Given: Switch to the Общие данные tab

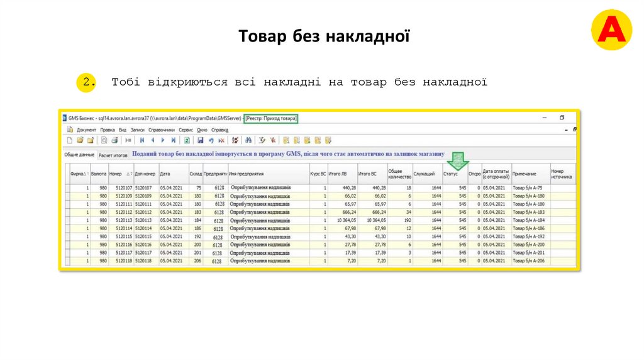Looking at the screenshot, I should click(x=79, y=155).
